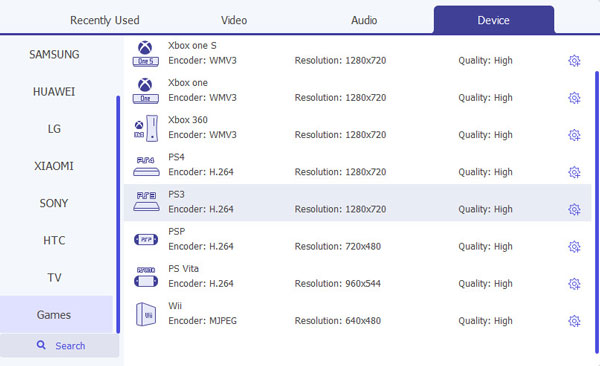Click 'Encoder: H.264' in PSP row

201,246
